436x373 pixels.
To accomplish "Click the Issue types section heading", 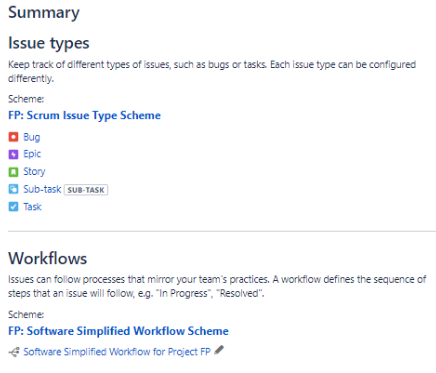I will (x=49, y=44).
